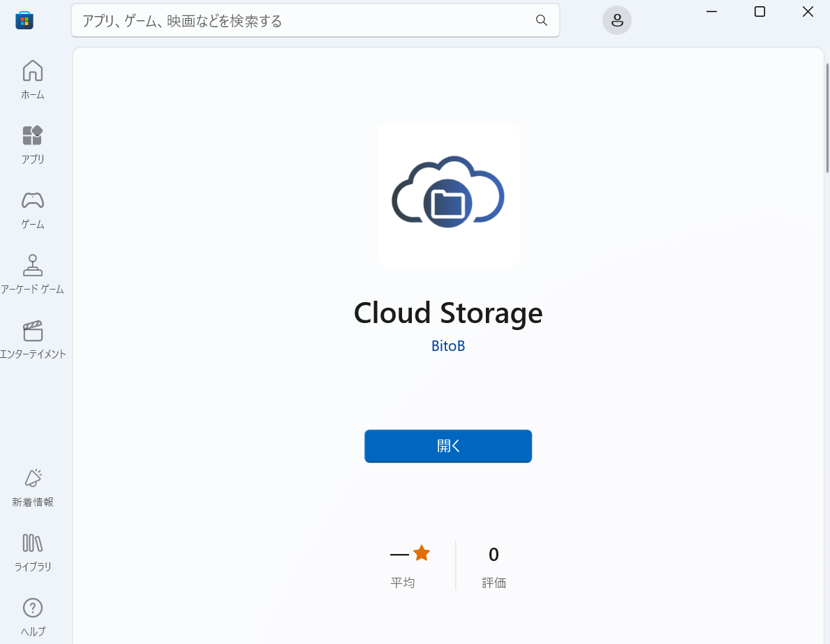Minimize the Microsoft Store window
This screenshot has width=830, height=644.
711,12
